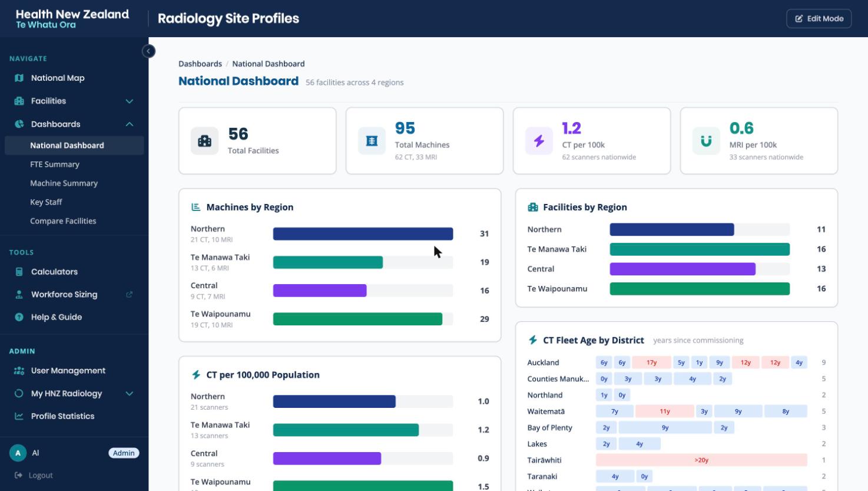Click the National Map sidebar icon
The width and height of the screenshot is (868, 491).
[19, 78]
